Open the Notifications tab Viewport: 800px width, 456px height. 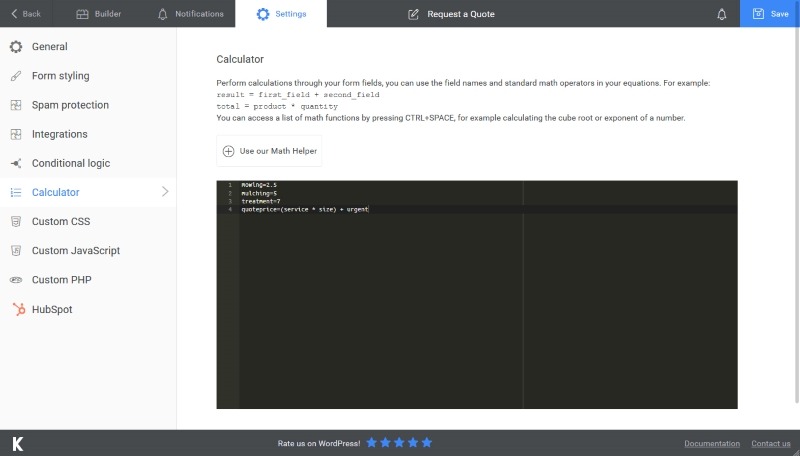[x=190, y=14]
